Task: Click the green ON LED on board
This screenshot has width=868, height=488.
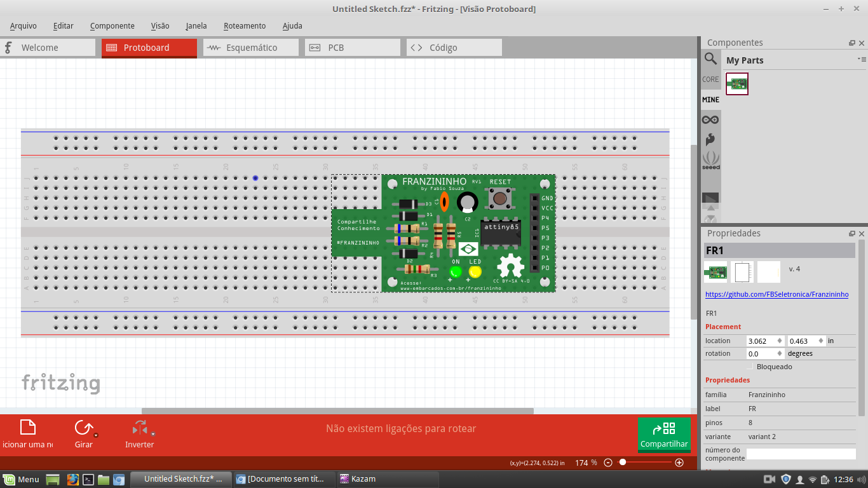Action: pos(455,272)
